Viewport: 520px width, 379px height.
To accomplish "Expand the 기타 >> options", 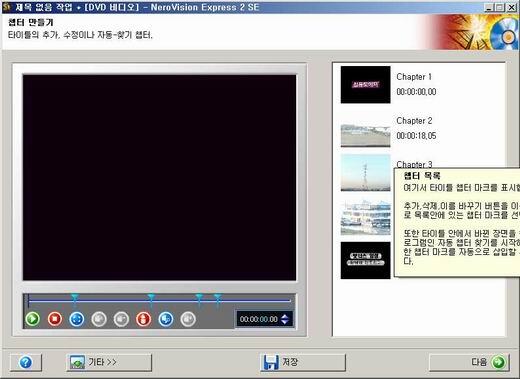I will pyautogui.click(x=109, y=362).
